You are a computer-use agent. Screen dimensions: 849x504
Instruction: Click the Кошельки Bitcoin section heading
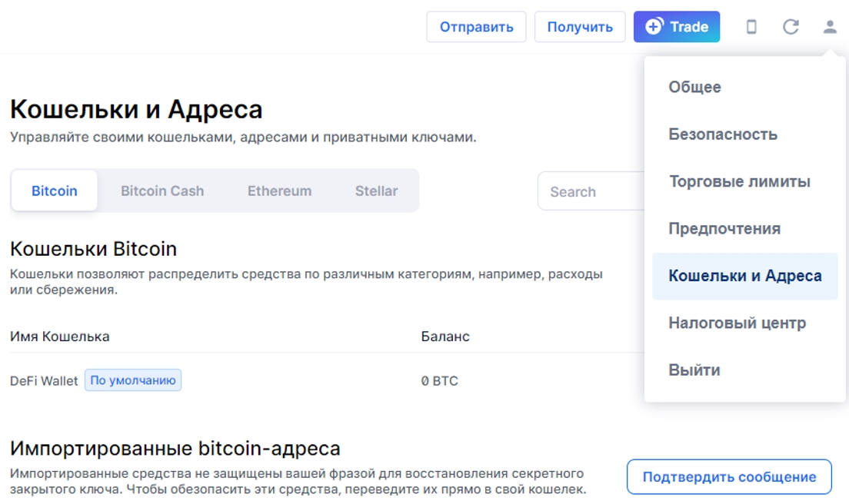pos(93,249)
